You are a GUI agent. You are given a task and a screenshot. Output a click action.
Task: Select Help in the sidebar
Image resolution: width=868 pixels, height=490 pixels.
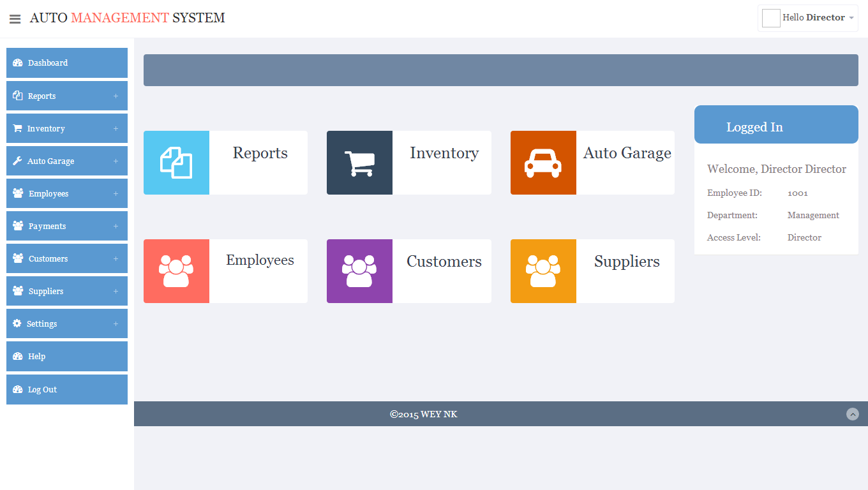coord(36,356)
